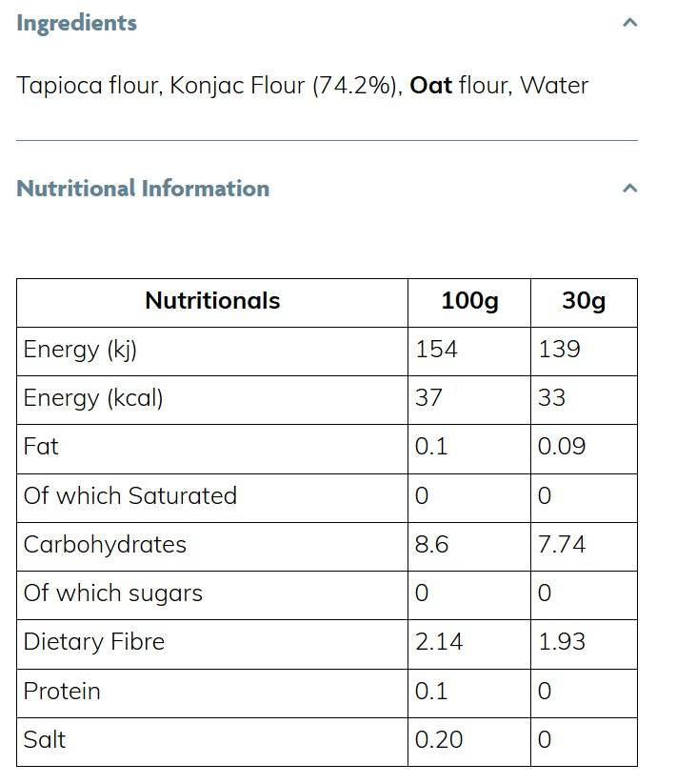The width and height of the screenshot is (696, 784).
Task: Click the Nutritionals column header
Action: coord(212,302)
